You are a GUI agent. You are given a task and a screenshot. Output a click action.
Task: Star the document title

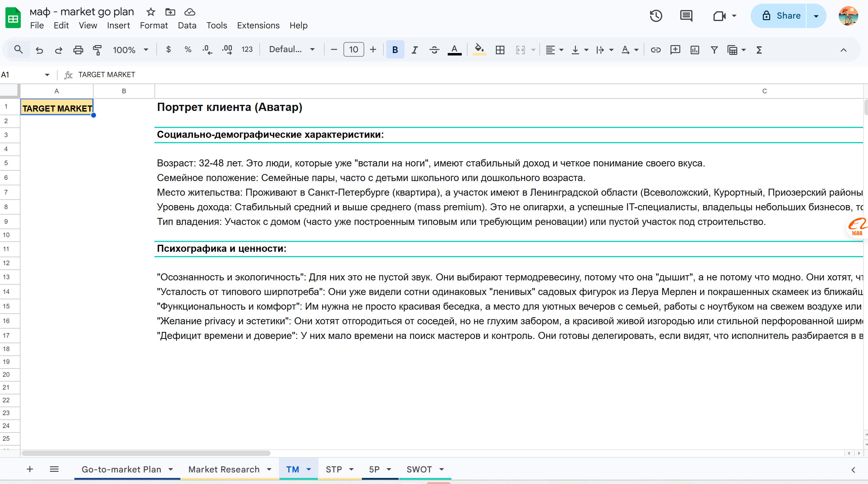pyautogui.click(x=151, y=12)
